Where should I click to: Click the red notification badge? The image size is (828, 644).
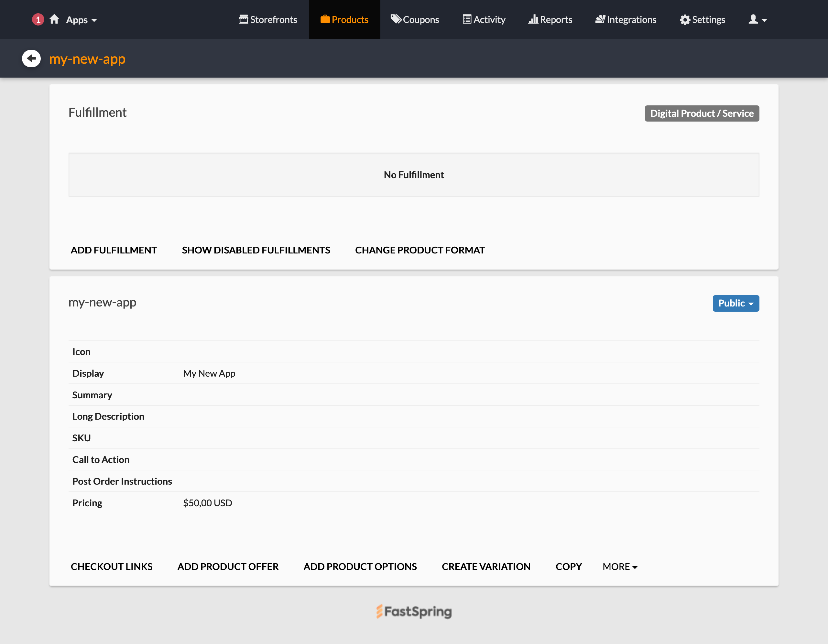38,19
